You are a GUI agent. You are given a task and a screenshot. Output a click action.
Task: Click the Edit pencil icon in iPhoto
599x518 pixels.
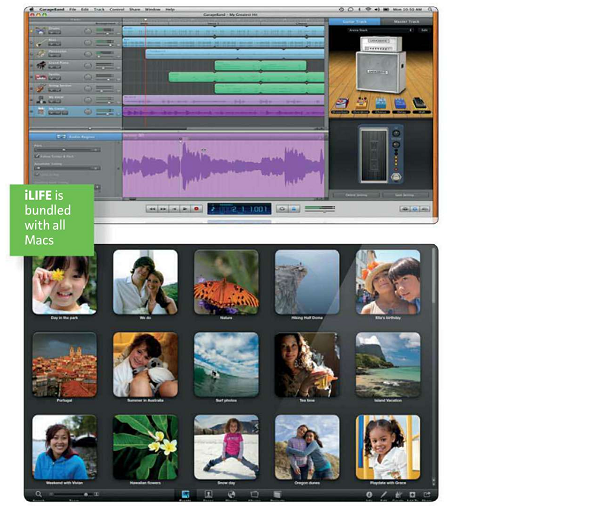coord(384,495)
